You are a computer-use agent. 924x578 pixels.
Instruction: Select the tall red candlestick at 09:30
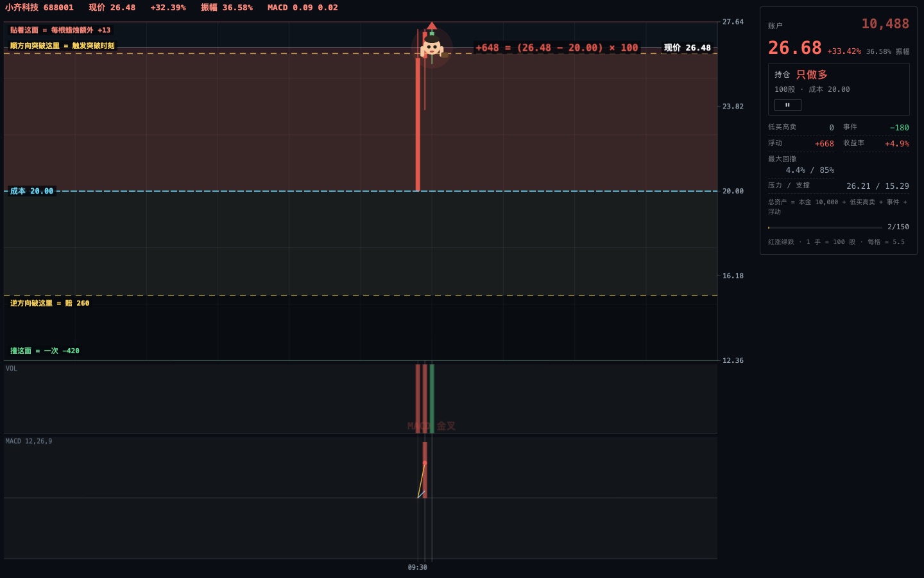(418, 124)
